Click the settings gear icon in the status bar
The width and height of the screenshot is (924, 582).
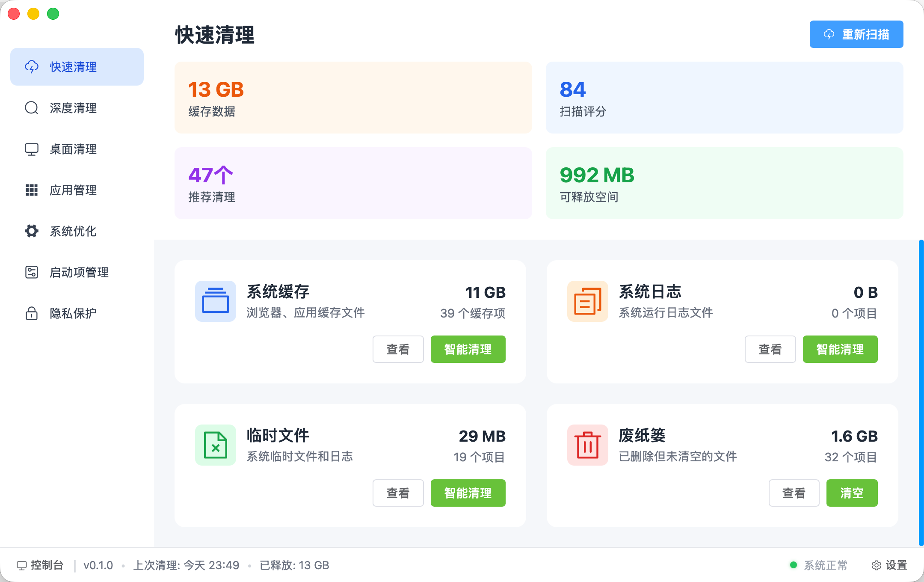click(876, 565)
